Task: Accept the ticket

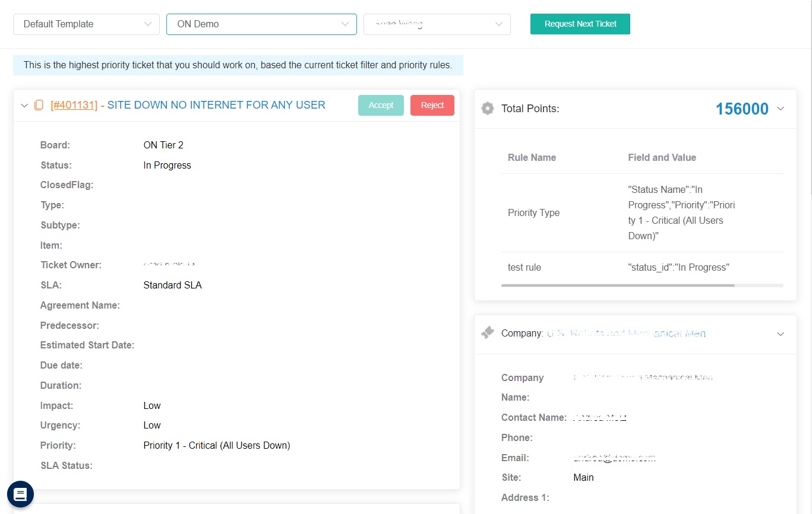Action: point(381,105)
